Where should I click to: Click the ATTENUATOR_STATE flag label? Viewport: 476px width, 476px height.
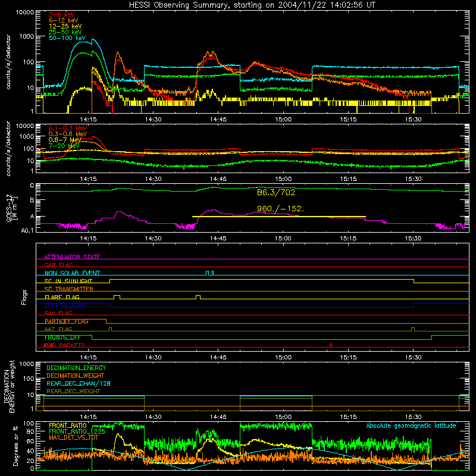point(72,257)
